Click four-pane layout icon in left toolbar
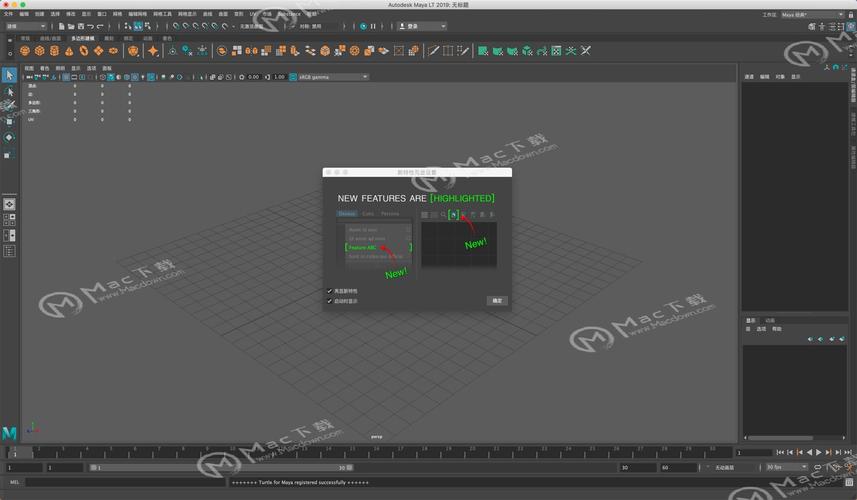The image size is (857, 500). point(9,220)
